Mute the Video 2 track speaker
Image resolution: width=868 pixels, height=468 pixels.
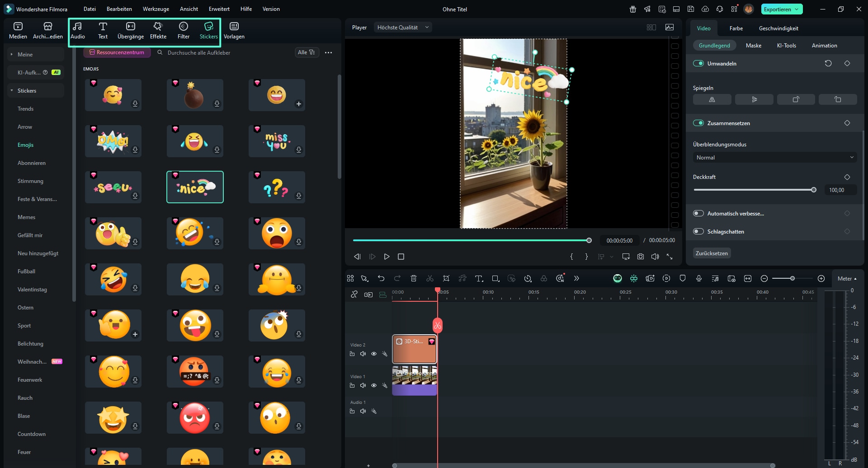coord(363,354)
